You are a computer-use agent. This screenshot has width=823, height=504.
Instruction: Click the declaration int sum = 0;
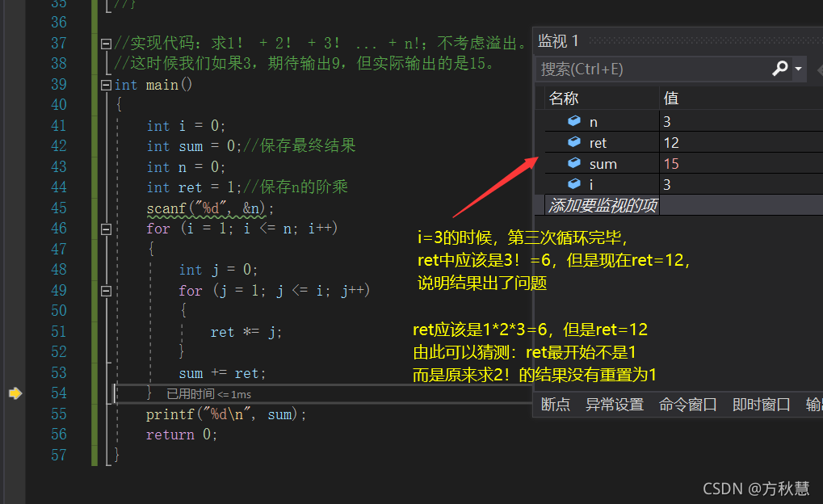[194, 146]
